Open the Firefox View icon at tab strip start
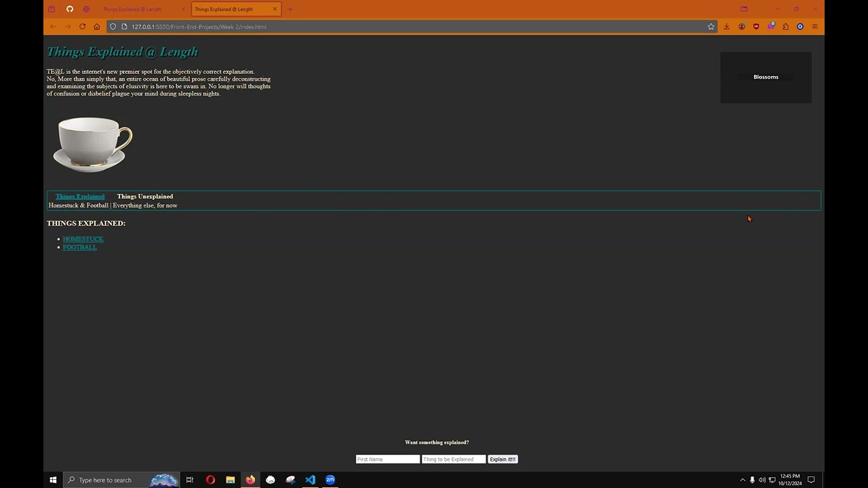The image size is (868, 488). pos(52,9)
